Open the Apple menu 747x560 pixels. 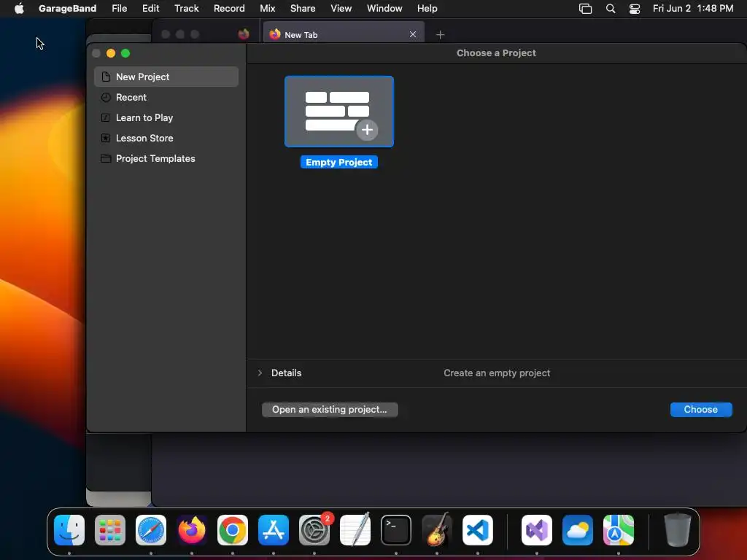(19, 8)
